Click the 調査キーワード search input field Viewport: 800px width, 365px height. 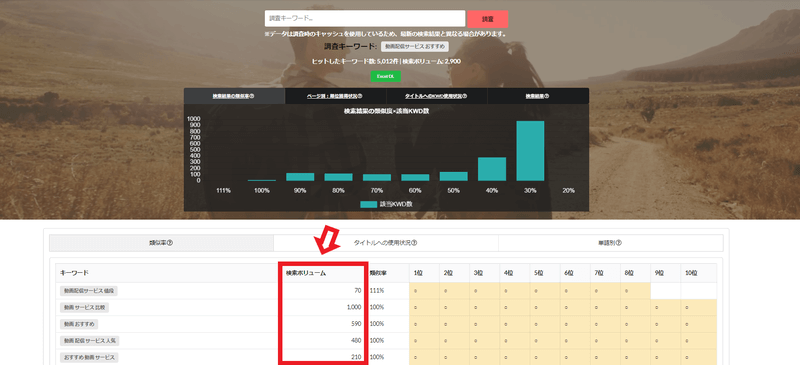tap(365, 19)
